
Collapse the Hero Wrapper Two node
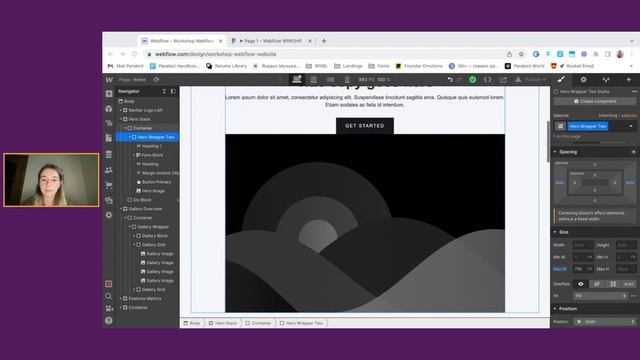(x=129, y=137)
